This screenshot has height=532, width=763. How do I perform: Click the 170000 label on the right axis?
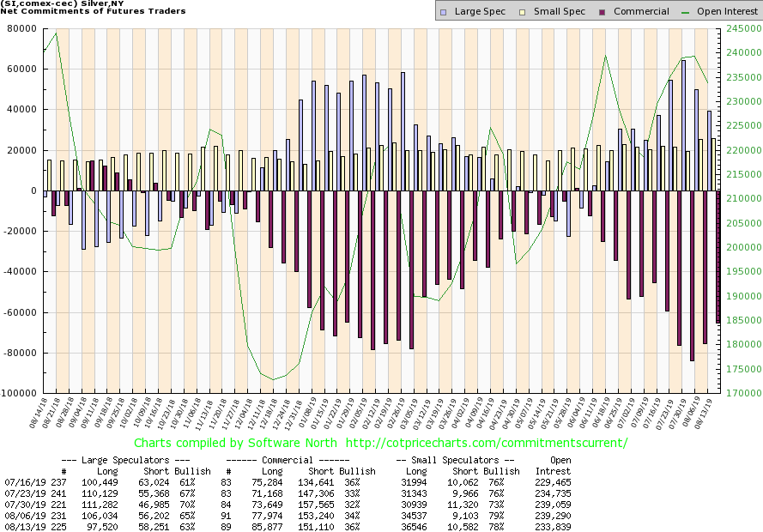click(739, 394)
